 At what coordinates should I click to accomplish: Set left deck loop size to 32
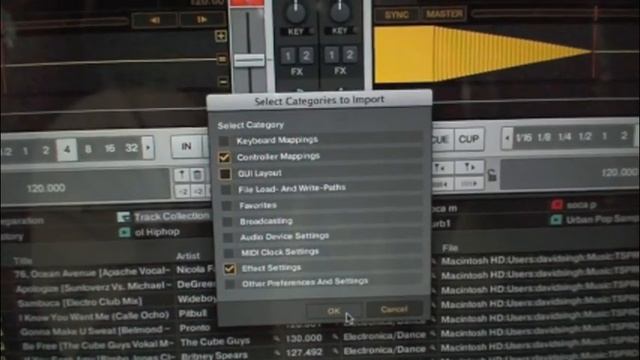131,148
